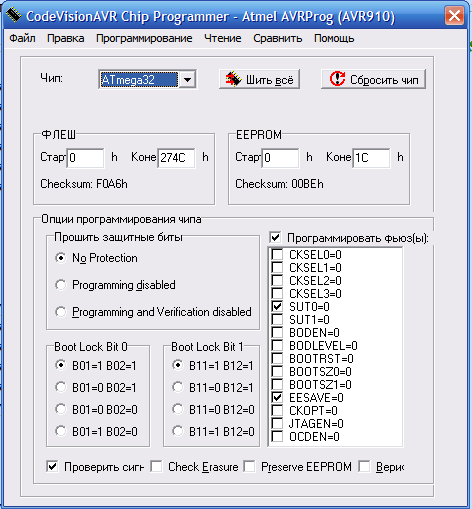Check the BODEN=0 fuse box

pyautogui.click(x=277, y=332)
